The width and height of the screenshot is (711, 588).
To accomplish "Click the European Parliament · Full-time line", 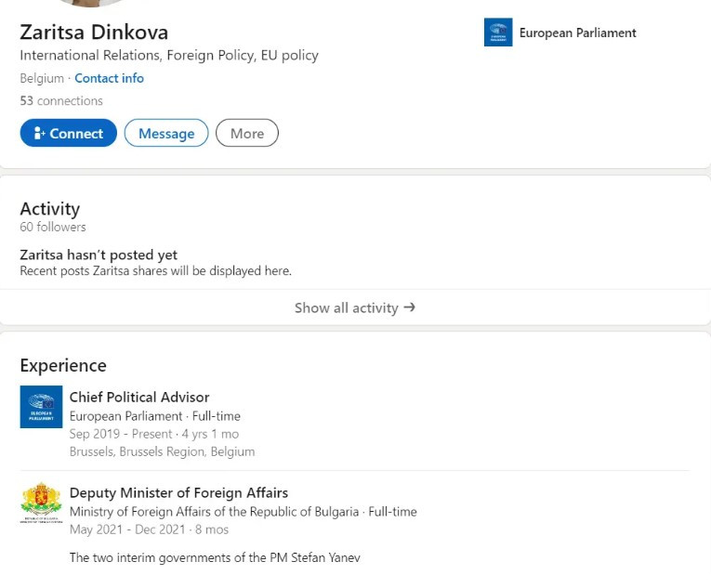I will (154, 416).
